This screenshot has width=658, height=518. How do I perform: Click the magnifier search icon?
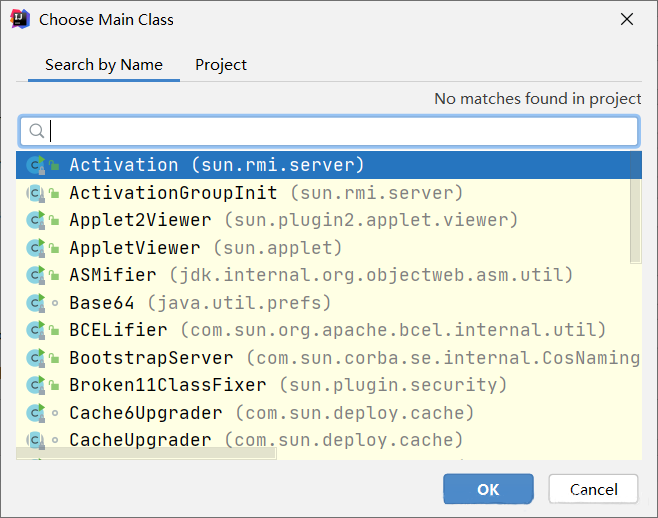tap(36, 131)
